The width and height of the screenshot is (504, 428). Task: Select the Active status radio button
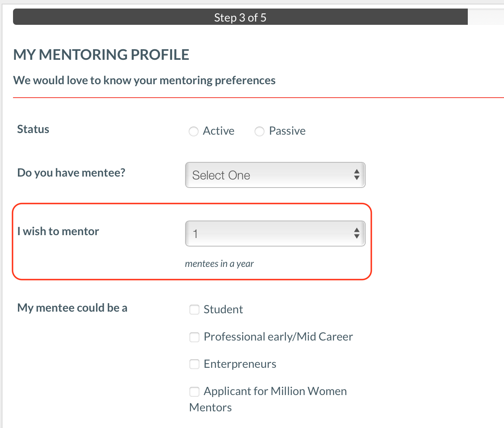(194, 131)
